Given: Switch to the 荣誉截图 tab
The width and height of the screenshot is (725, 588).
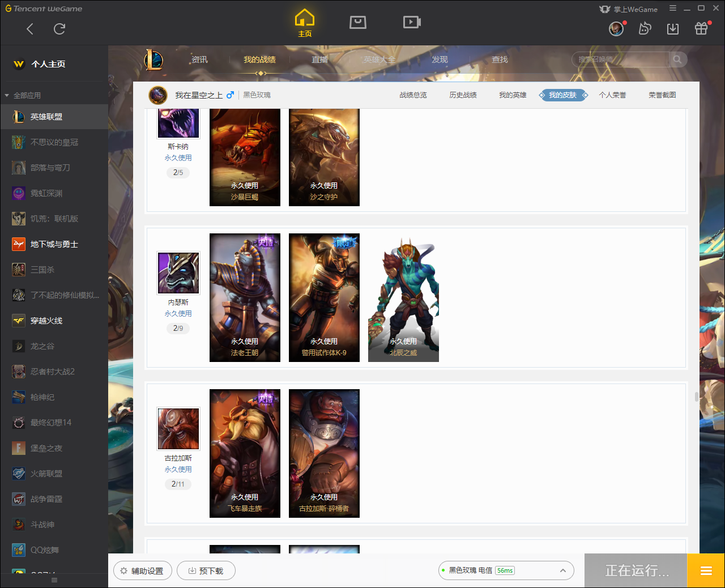Looking at the screenshot, I should (x=663, y=95).
